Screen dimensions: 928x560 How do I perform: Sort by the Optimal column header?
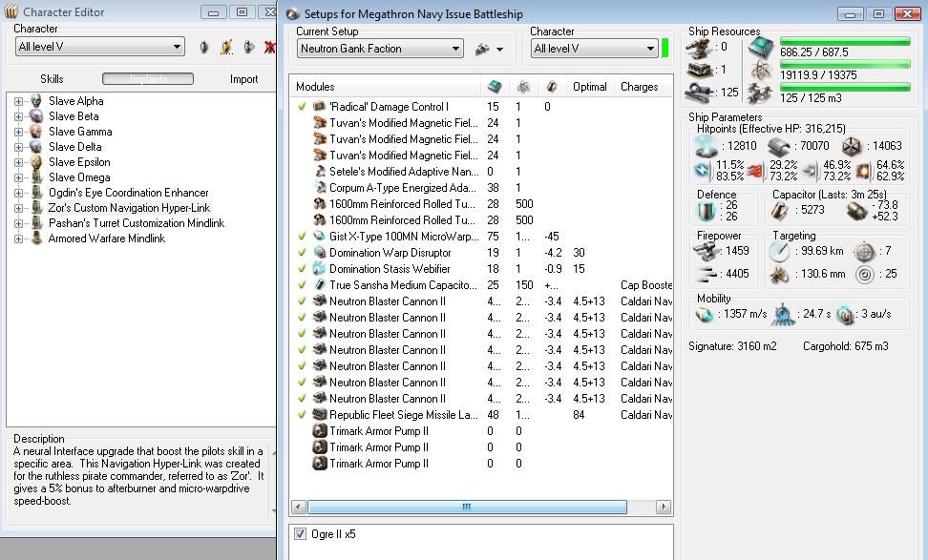click(589, 87)
